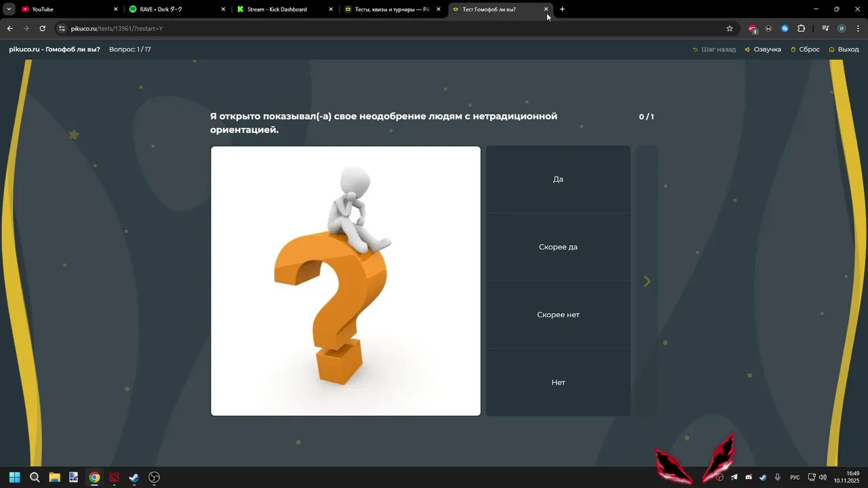This screenshot has width=868, height=488.
Task: Click the microphone tray icon
Action: [x=778, y=477]
